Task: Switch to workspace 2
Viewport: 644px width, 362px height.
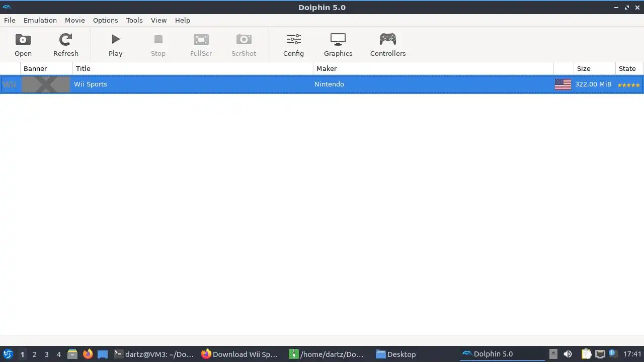Action: point(34,354)
